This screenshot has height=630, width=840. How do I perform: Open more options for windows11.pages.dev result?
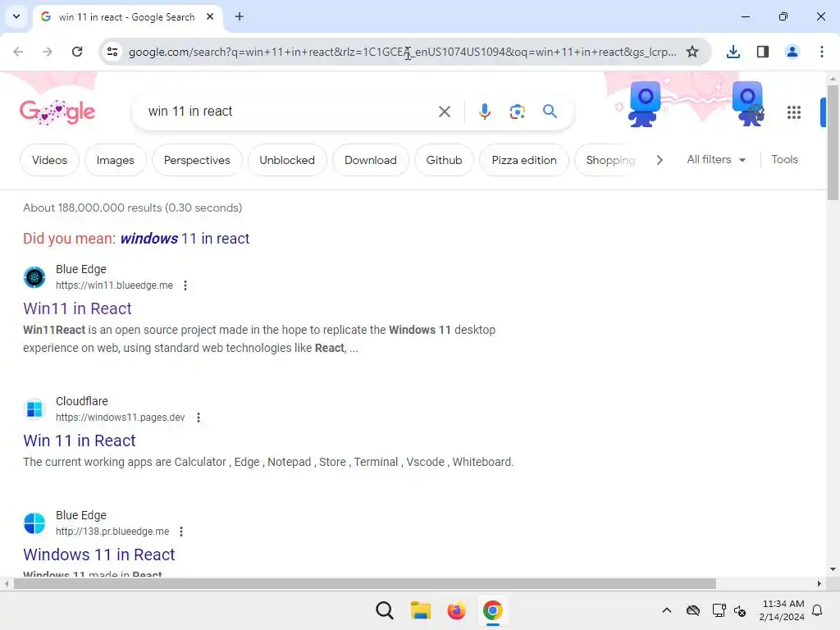[199, 418]
